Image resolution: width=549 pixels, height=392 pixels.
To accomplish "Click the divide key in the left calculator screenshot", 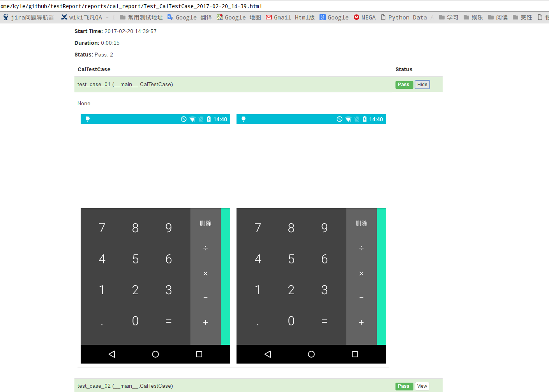I will pyautogui.click(x=205, y=248).
